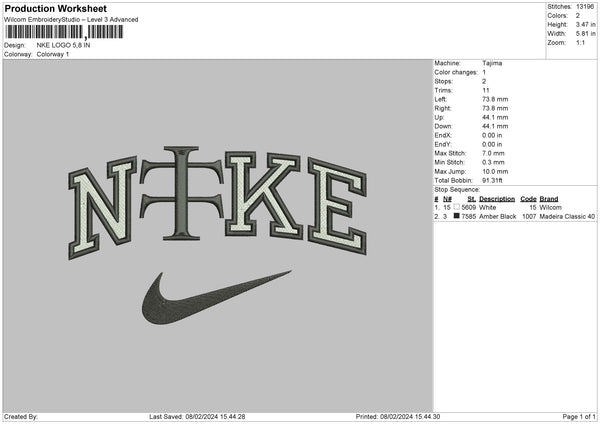Click the embroidered letter E in the preview
Screen dimensions: 600x424
[337, 207]
